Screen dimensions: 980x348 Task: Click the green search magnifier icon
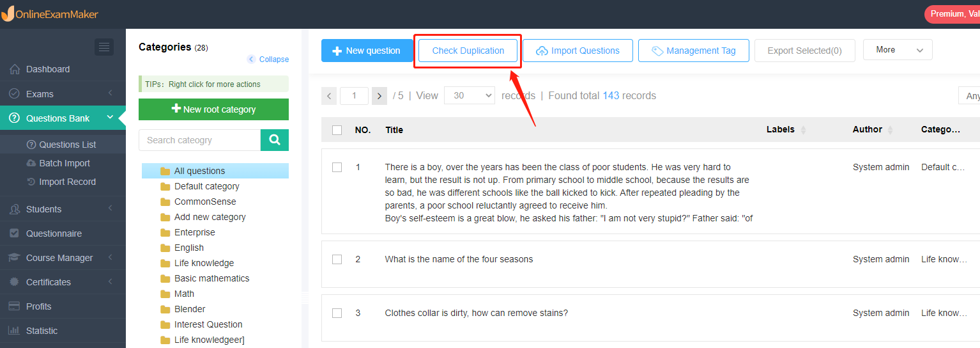coord(275,140)
